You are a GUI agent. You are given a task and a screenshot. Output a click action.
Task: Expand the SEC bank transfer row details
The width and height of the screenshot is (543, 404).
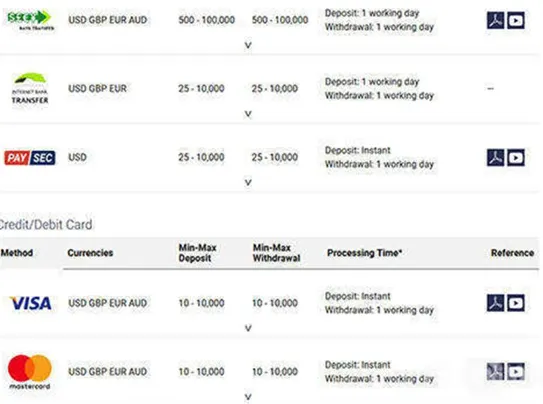point(248,45)
